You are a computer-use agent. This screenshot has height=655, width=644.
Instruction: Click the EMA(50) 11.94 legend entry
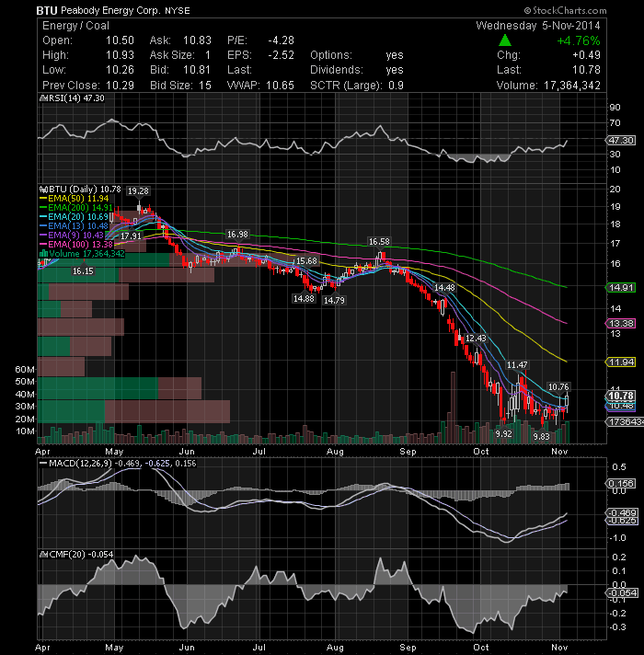[x=74, y=199]
